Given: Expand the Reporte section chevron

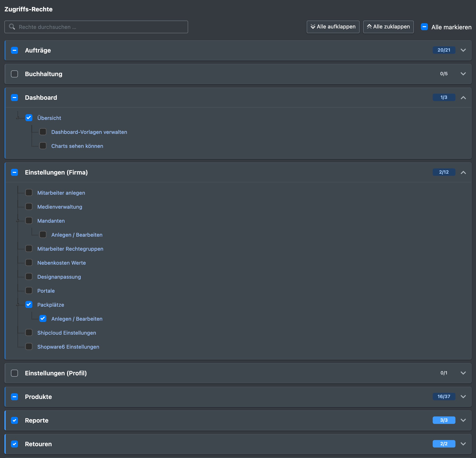Looking at the screenshot, I should pos(463,420).
